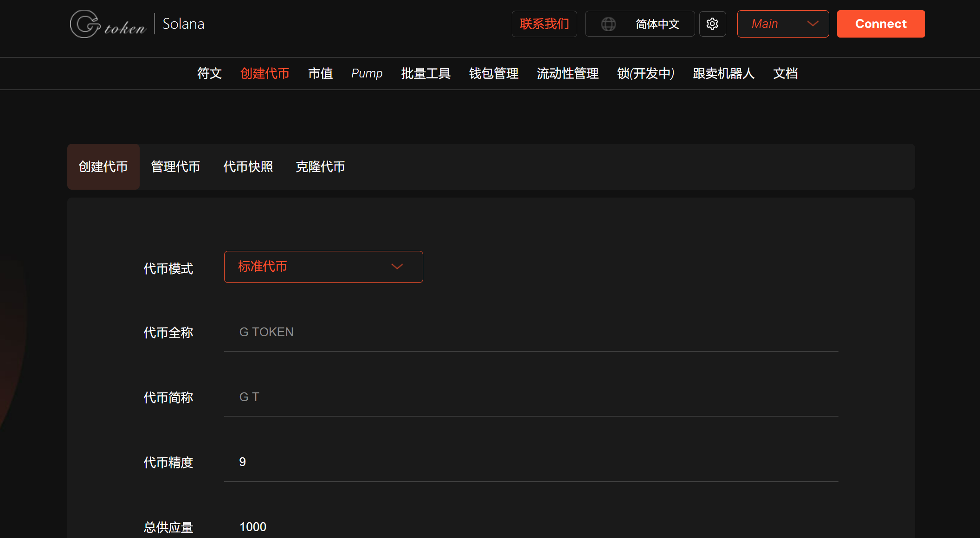Click the 总供应量 field showing 1000

[x=531, y=527]
